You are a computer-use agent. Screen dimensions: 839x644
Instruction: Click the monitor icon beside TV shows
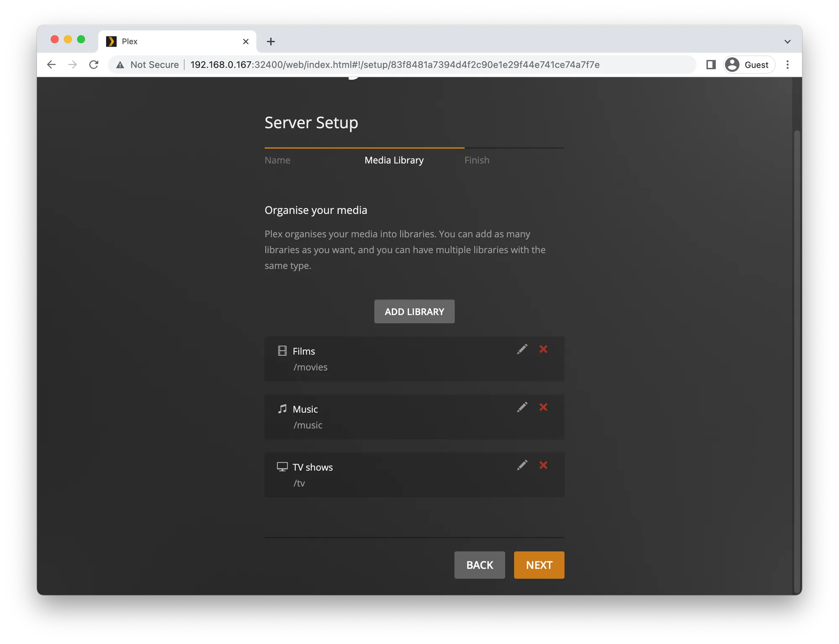pyautogui.click(x=282, y=467)
